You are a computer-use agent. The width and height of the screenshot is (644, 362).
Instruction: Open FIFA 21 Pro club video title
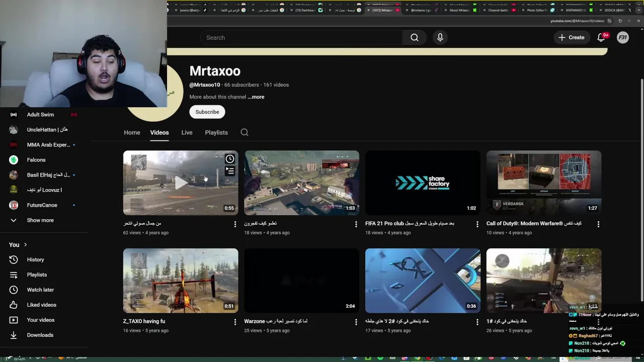(x=410, y=223)
